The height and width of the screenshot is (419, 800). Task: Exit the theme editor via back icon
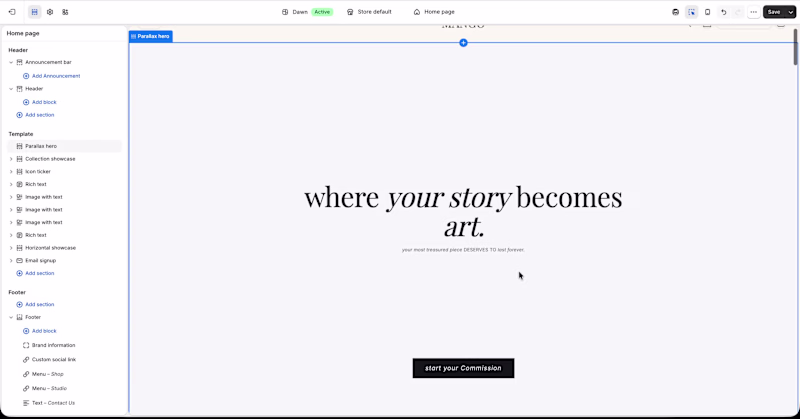click(x=12, y=12)
